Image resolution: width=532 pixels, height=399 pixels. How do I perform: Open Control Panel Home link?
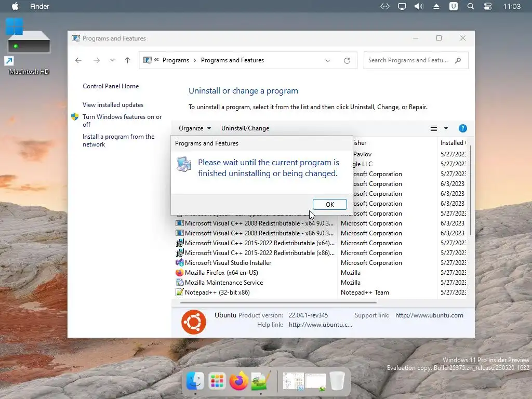[111, 86]
